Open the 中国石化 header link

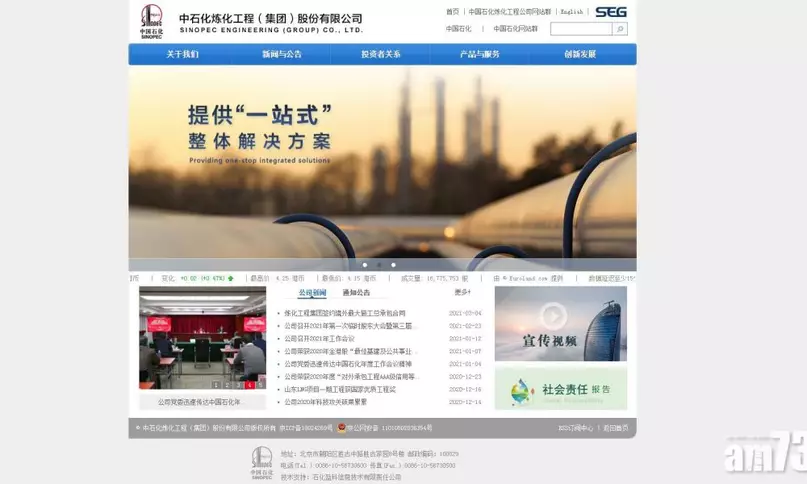coord(458,29)
